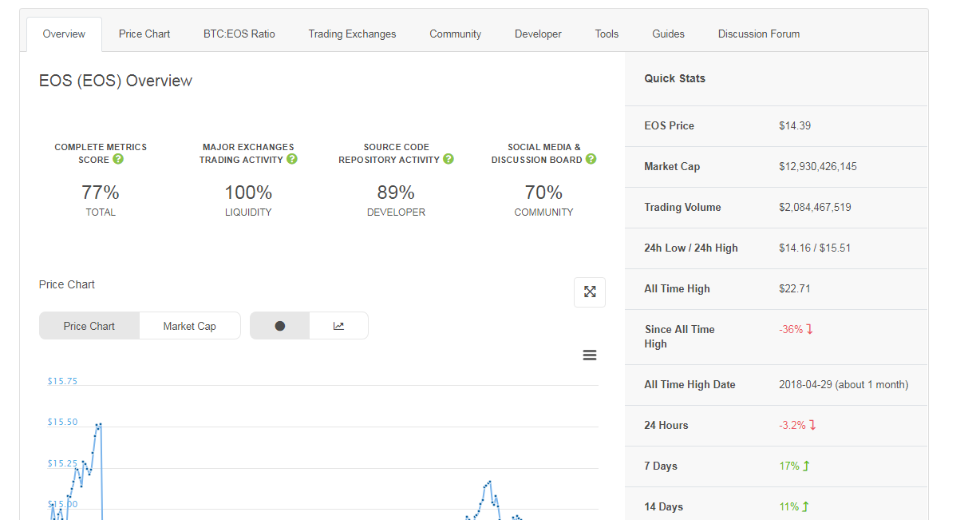Open the Guides tab
This screenshot has width=980, height=520.
[x=668, y=34]
